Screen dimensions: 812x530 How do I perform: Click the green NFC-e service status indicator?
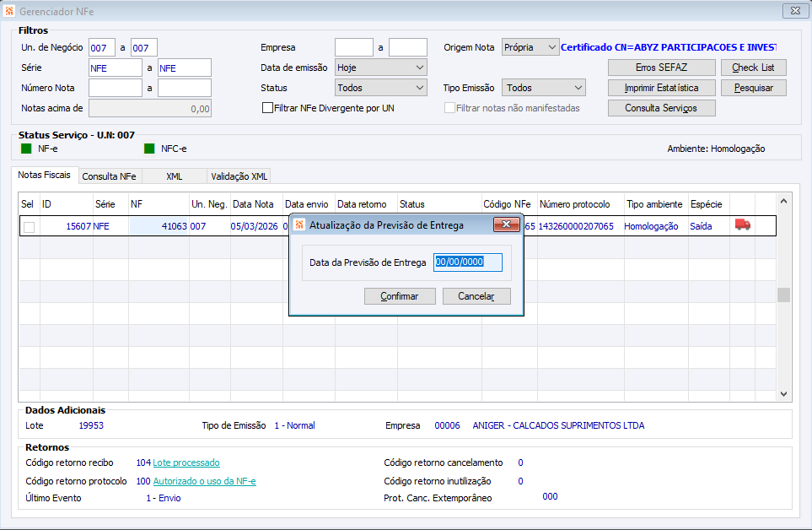149,149
